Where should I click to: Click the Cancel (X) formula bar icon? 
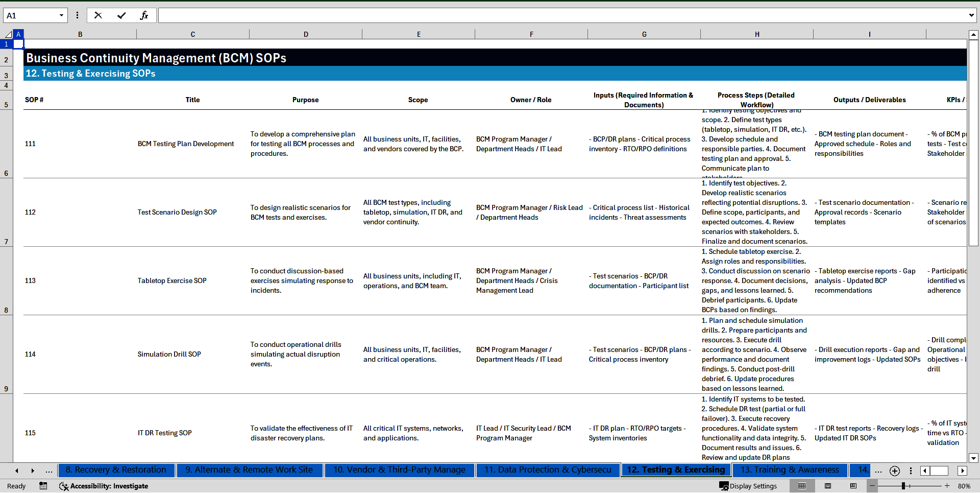(x=98, y=15)
